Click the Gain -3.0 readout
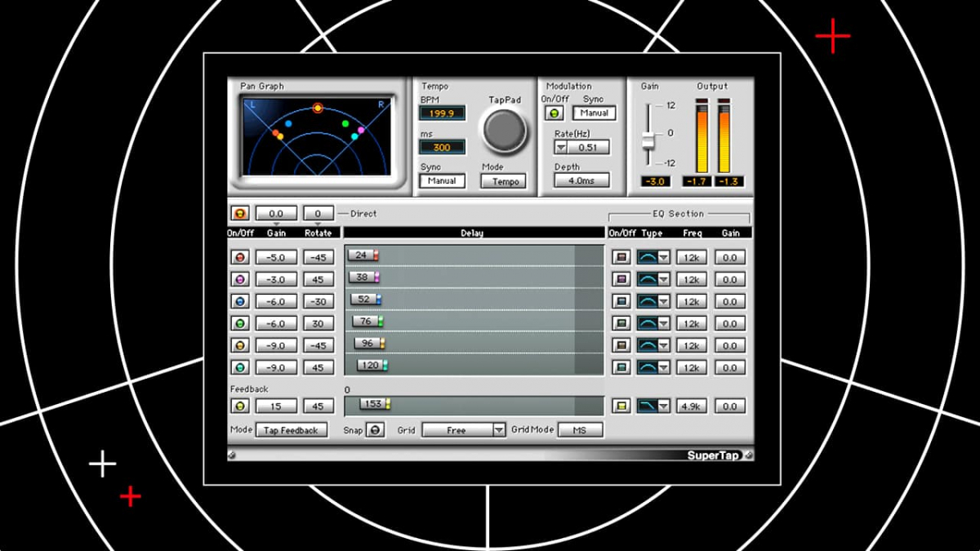 click(656, 181)
